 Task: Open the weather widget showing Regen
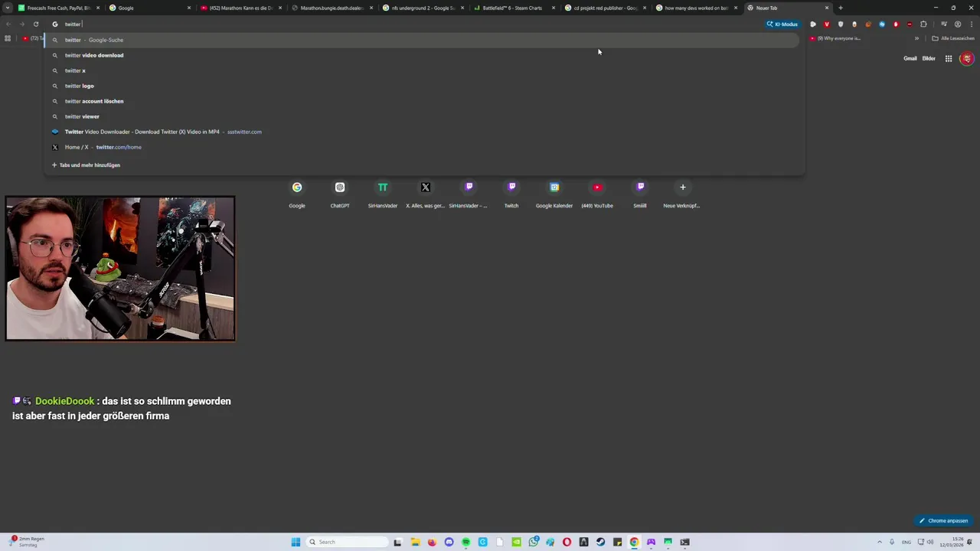(27, 542)
